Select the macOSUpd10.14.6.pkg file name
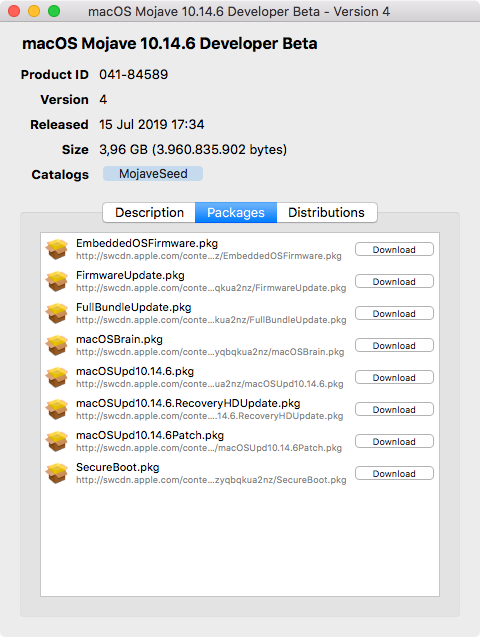480x637 pixels. coord(135,372)
